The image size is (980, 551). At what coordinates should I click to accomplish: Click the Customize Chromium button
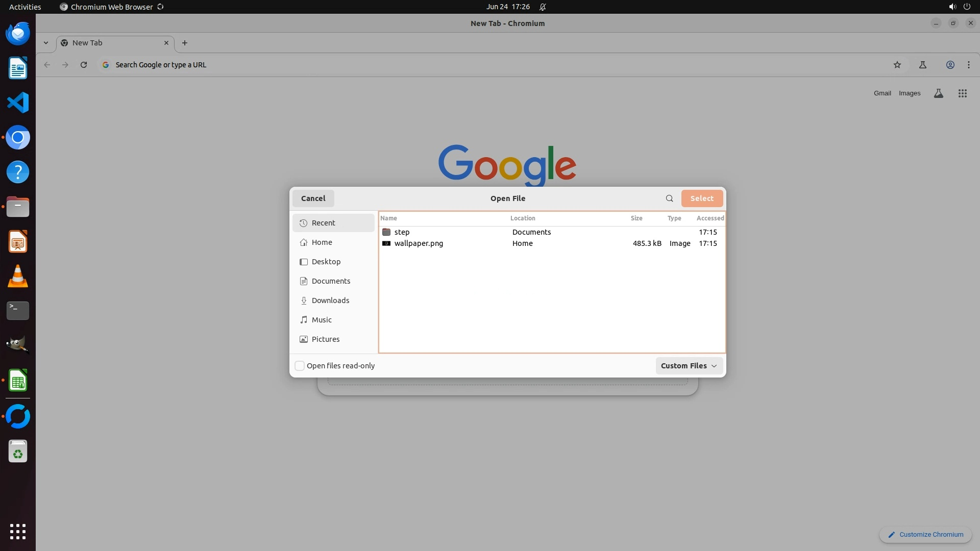click(925, 535)
